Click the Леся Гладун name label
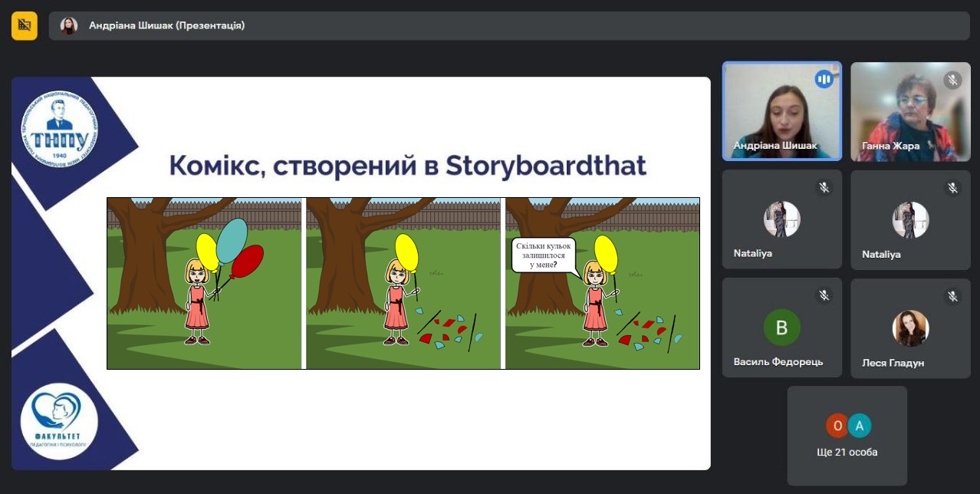 click(893, 363)
